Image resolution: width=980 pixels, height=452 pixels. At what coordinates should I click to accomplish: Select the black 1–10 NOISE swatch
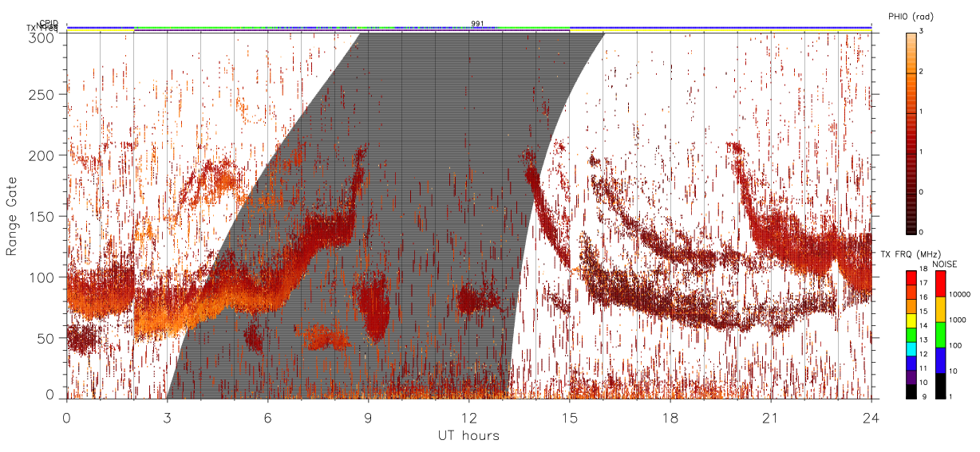click(941, 386)
